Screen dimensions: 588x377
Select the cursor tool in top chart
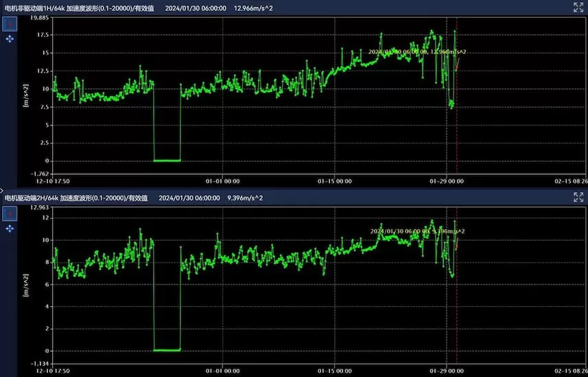point(10,25)
